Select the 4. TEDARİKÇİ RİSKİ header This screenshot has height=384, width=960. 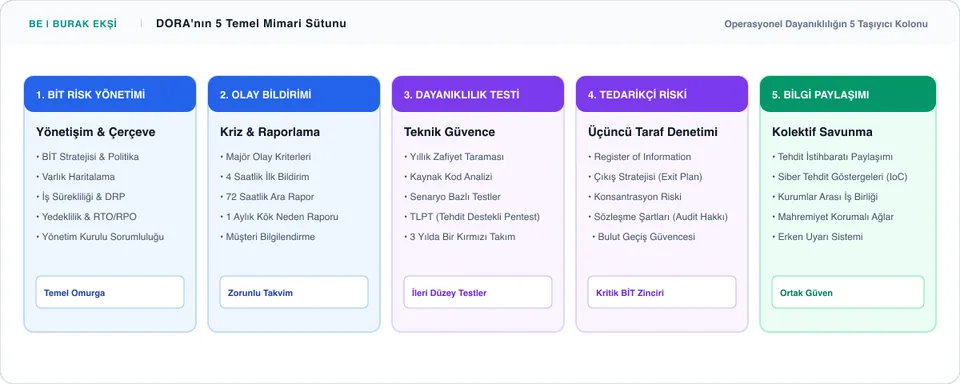click(662, 94)
